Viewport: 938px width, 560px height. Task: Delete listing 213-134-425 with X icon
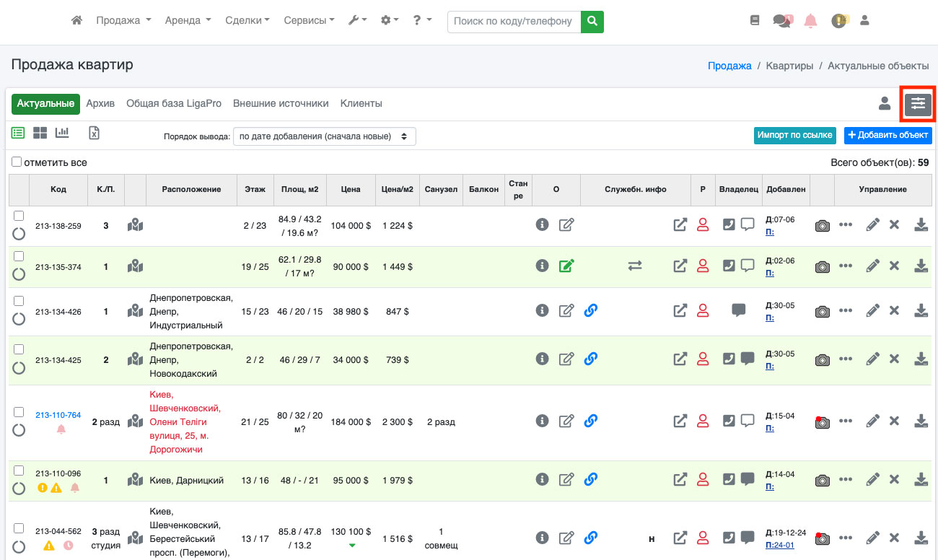coord(894,359)
